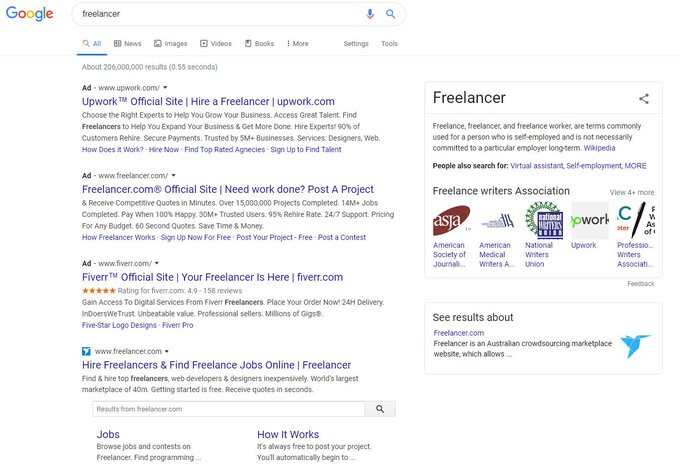Click American Society of Journalists label
The height and width of the screenshot is (471, 680).
(449, 255)
